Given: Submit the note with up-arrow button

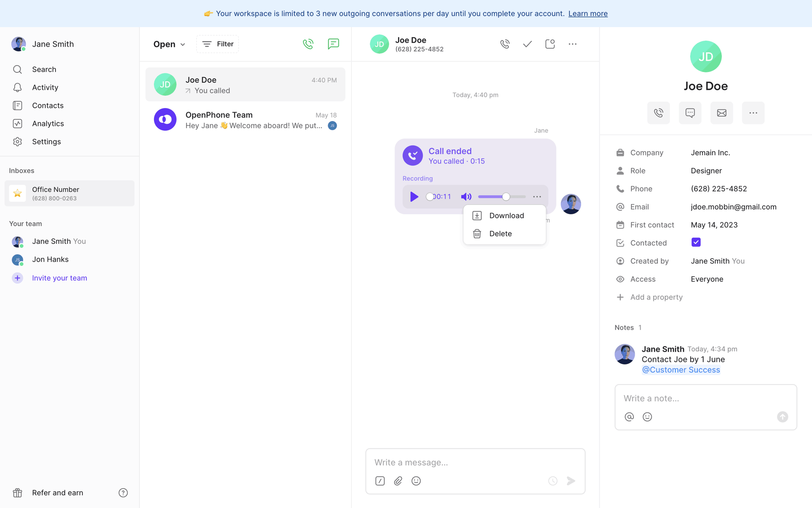Looking at the screenshot, I should tap(782, 417).
